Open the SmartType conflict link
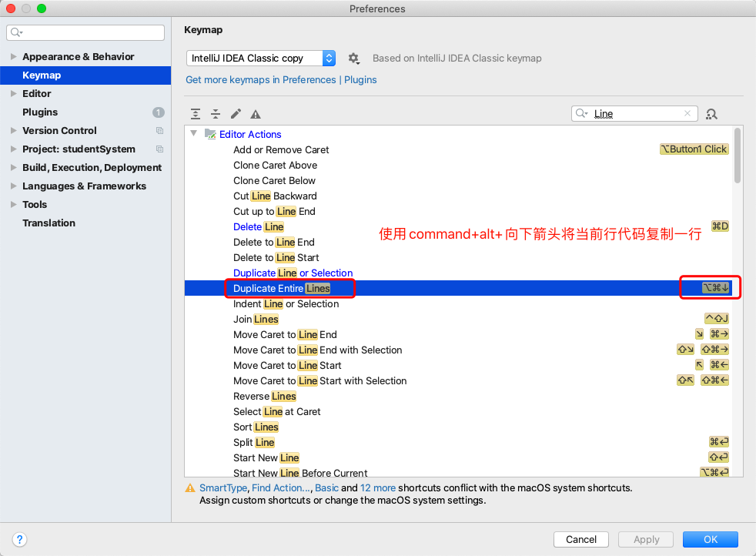Viewport: 756px width, 556px height. pos(223,488)
